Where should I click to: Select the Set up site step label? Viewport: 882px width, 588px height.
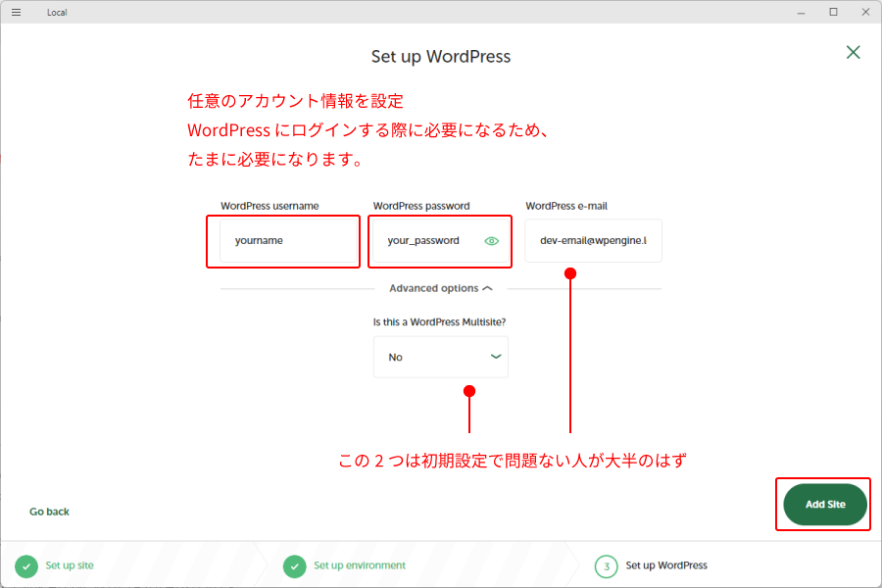click(70, 565)
